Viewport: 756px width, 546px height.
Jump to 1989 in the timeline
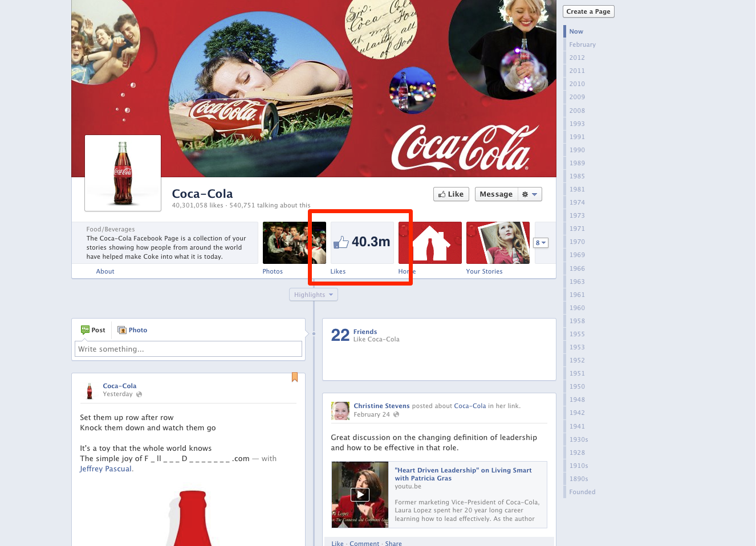coord(577,163)
